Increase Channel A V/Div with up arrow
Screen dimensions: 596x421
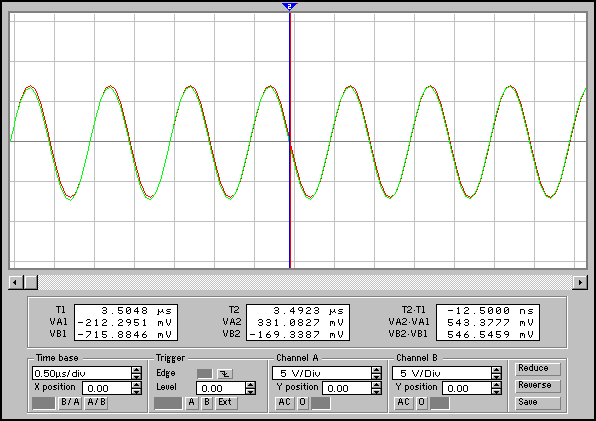click(x=376, y=370)
